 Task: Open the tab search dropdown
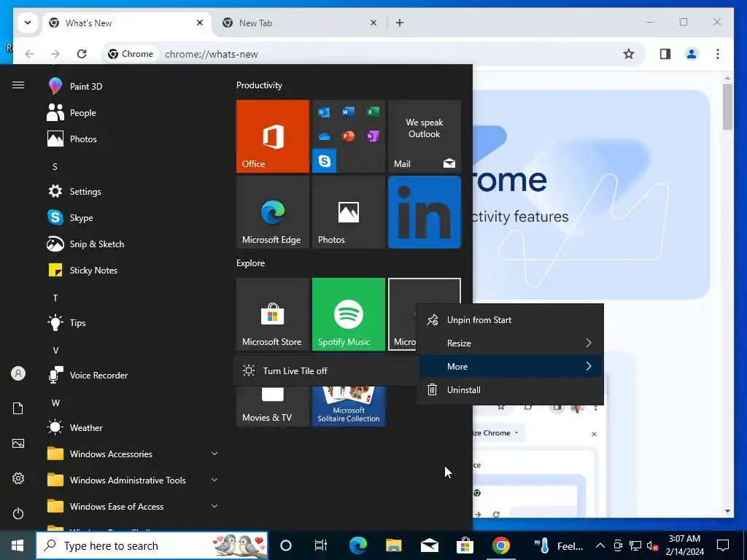pos(28,23)
